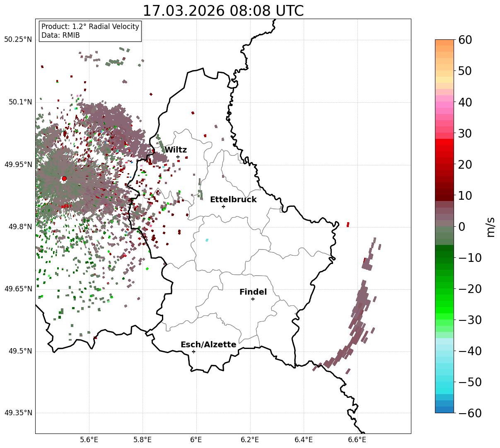Click the 49.8°N latitude tick label

click(20, 227)
